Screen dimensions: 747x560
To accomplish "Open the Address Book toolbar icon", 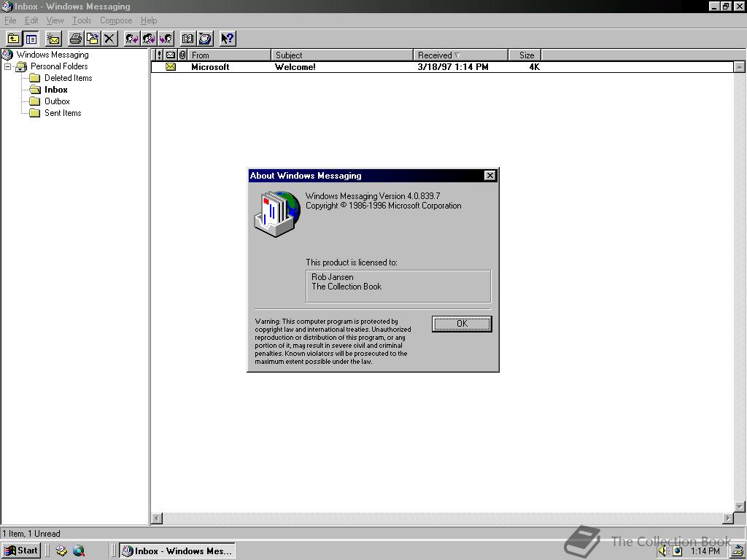I will (188, 39).
